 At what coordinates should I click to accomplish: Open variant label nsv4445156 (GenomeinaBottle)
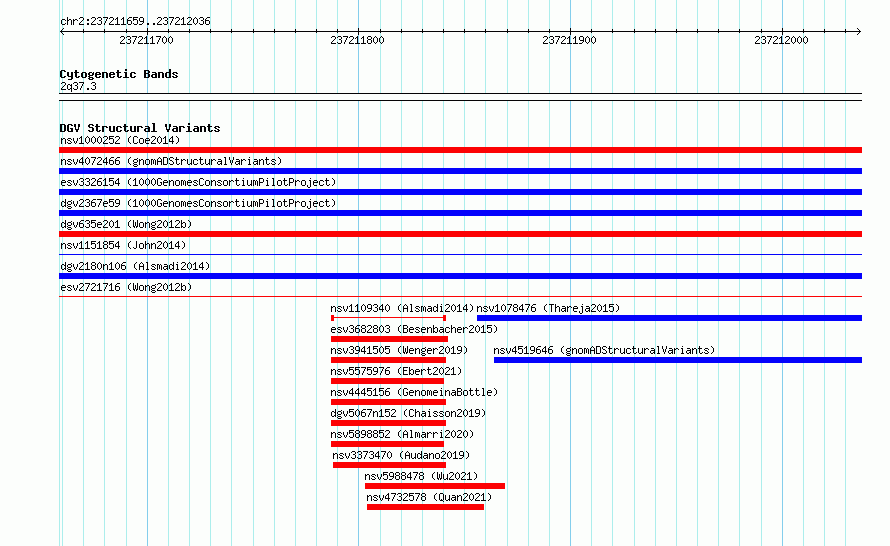coord(414,392)
